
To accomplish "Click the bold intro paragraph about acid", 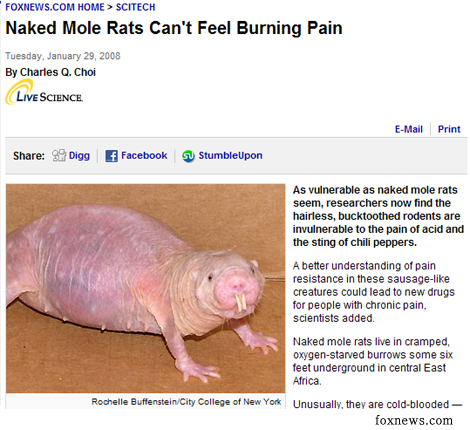I will click(378, 216).
